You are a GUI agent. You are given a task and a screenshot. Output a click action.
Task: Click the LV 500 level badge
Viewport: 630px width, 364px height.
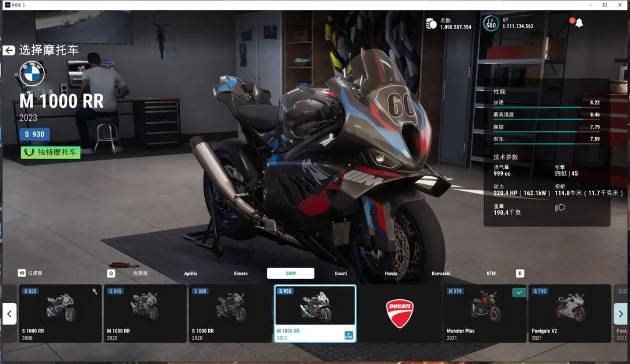tap(491, 23)
